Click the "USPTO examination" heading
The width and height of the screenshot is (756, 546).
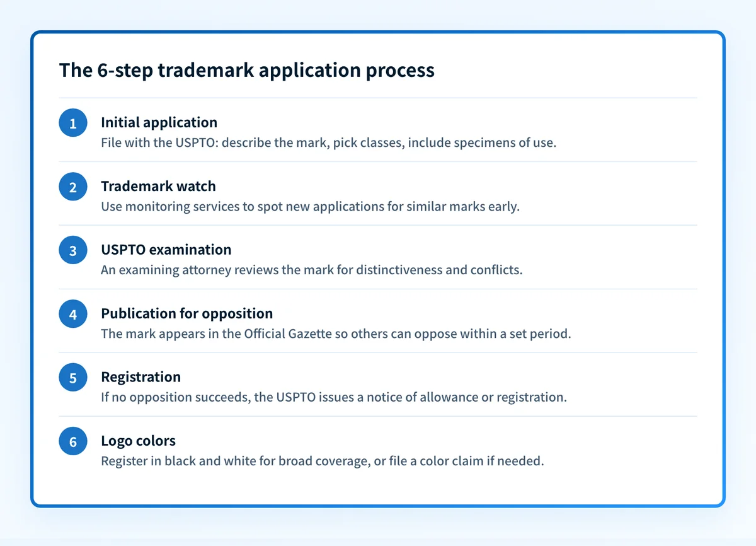[x=166, y=250]
